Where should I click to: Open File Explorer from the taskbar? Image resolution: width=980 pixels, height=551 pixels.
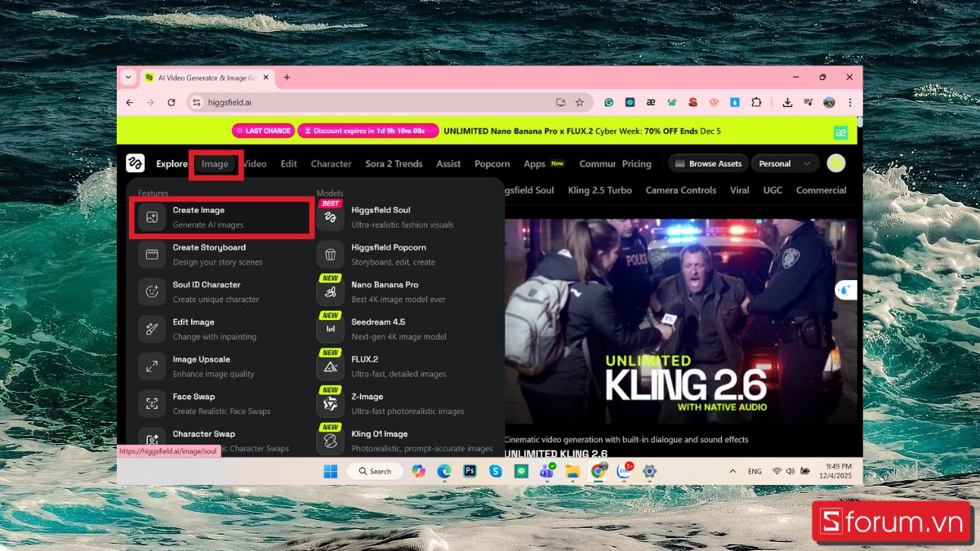click(572, 471)
